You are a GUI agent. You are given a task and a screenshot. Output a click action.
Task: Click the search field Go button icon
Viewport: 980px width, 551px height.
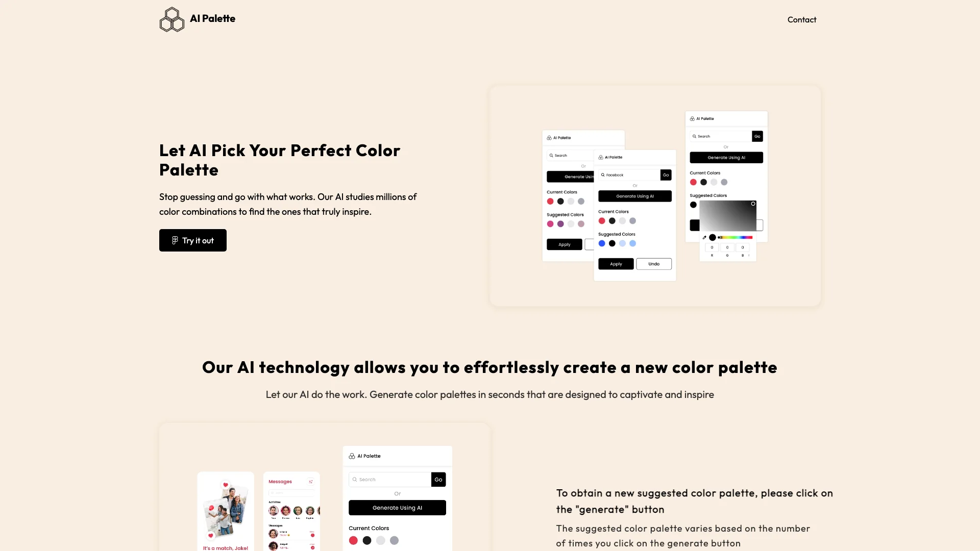438,480
